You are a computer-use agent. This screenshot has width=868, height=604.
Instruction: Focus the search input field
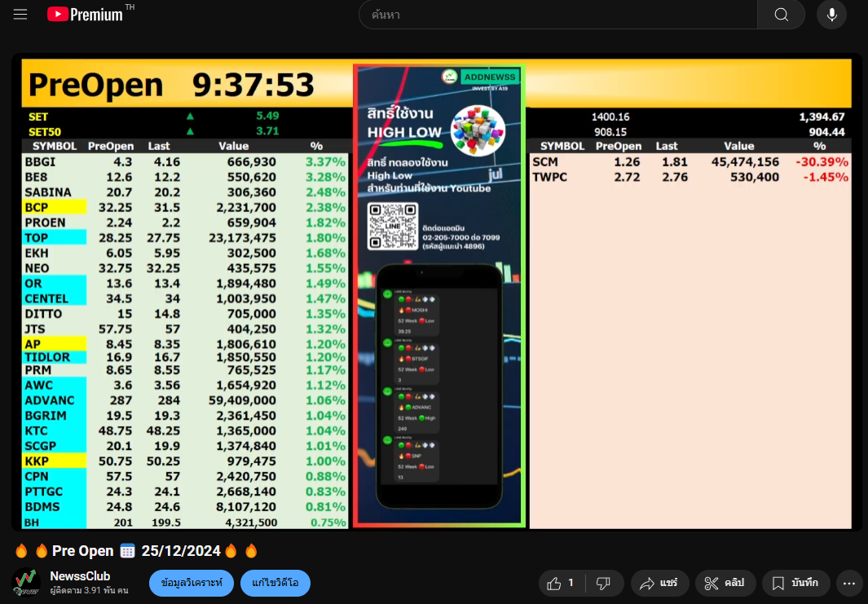(558, 15)
